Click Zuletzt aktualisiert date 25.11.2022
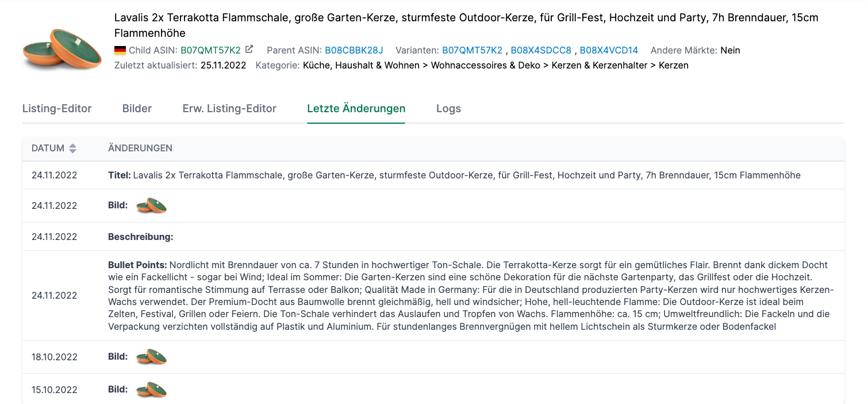Viewport: 868px width, 404px height. 223,66
